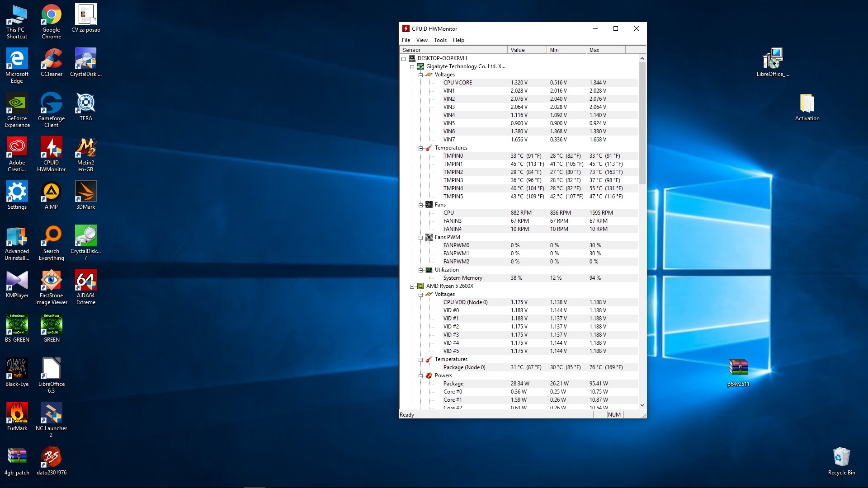Screen dimensions: 868x488
Task: Select the Adobe Creative Cloud icon
Action: [17, 154]
